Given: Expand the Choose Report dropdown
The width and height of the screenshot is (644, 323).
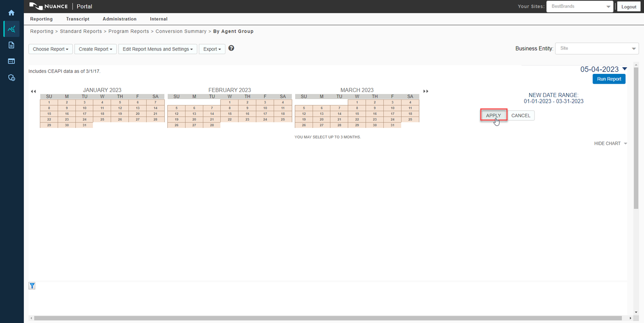Looking at the screenshot, I should 51,49.
